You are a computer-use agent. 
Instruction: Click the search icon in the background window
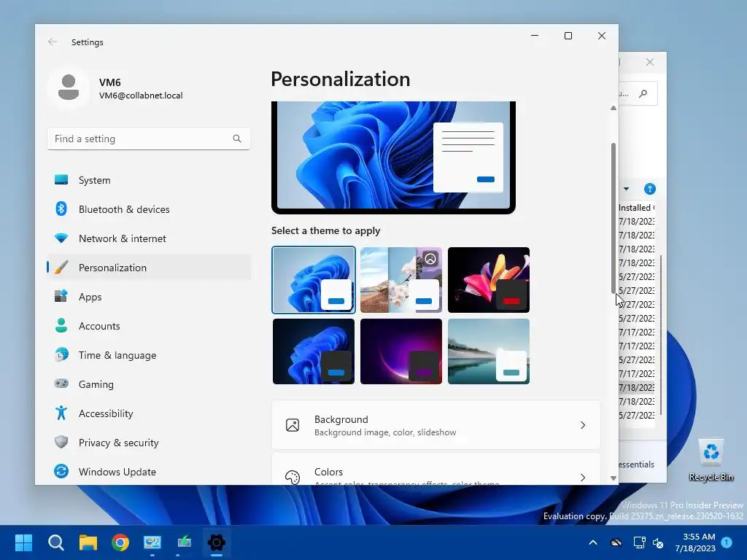click(x=643, y=93)
